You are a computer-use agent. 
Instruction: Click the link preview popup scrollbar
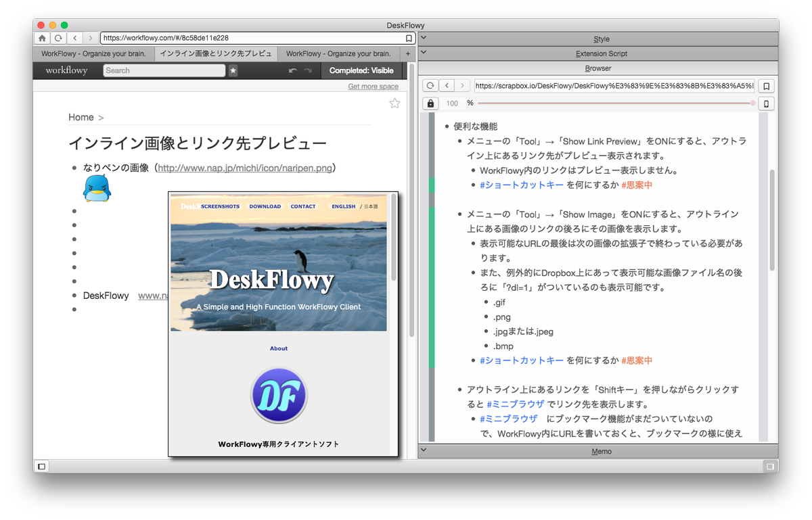tap(394, 238)
